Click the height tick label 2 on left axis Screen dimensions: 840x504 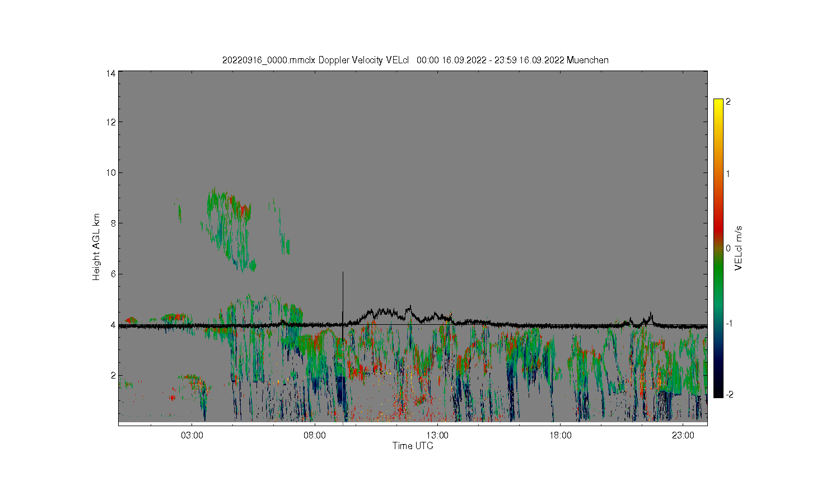113,375
